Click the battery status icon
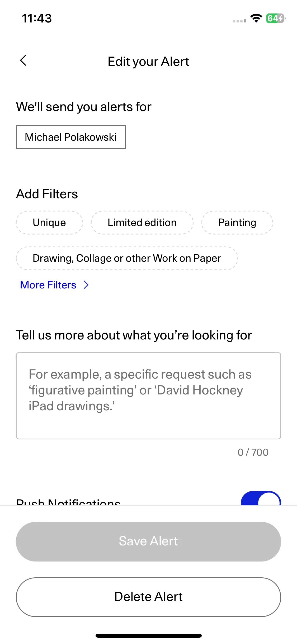 coord(276,18)
